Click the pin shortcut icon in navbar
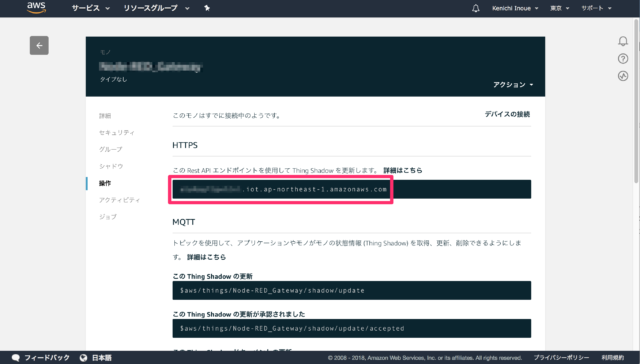Viewport: 640px width, 364px height. click(x=207, y=8)
